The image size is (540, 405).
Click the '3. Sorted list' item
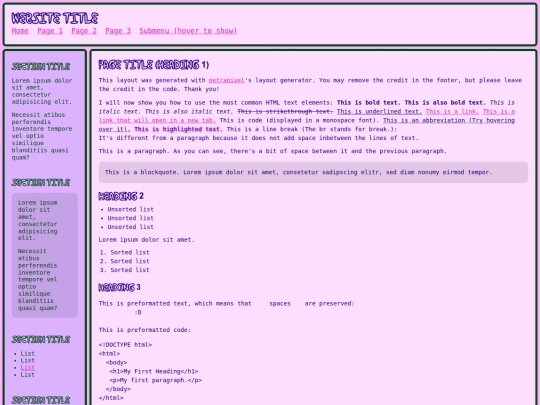(124, 270)
